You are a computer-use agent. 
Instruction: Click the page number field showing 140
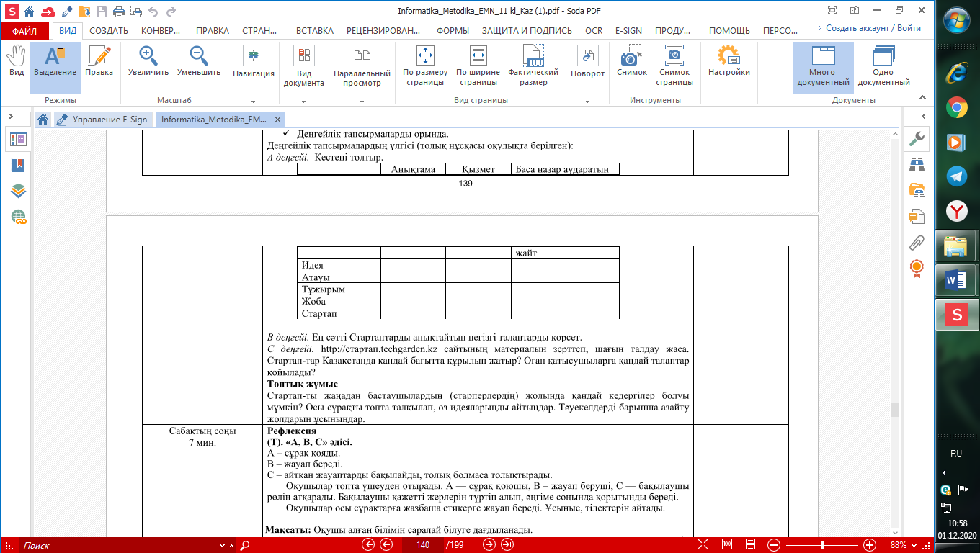pos(423,544)
